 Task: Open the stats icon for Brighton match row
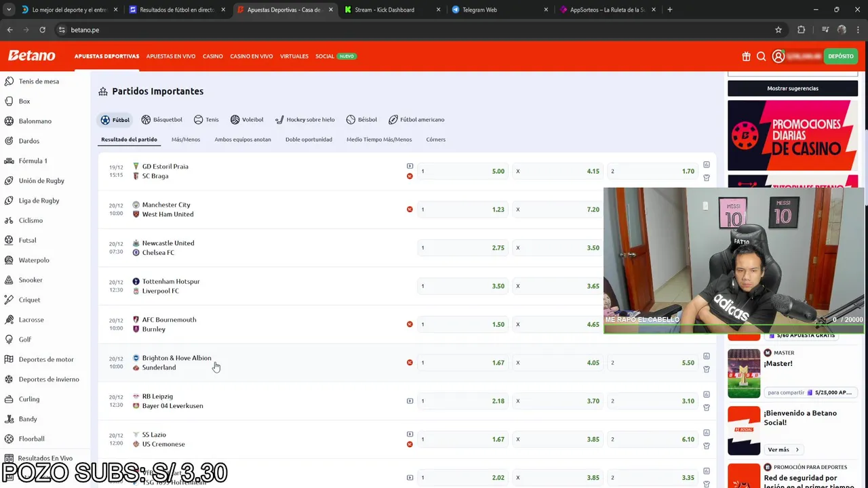[x=707, y=356]
